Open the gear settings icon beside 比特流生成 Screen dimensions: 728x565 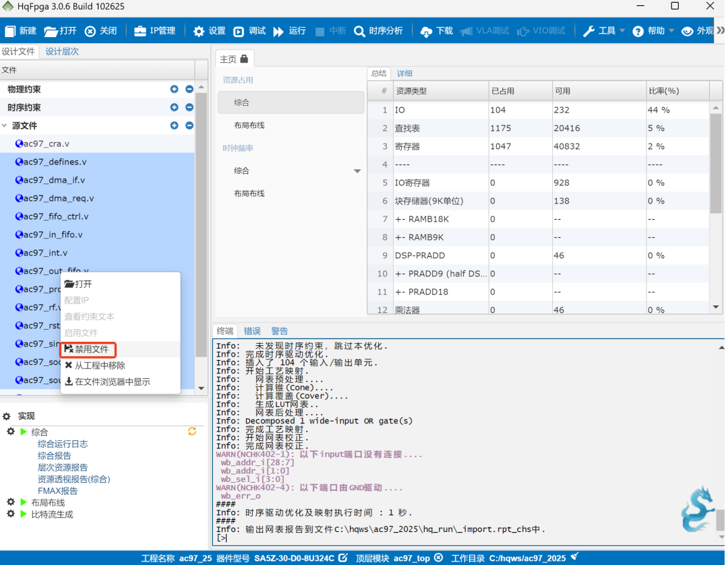(11, 514)
